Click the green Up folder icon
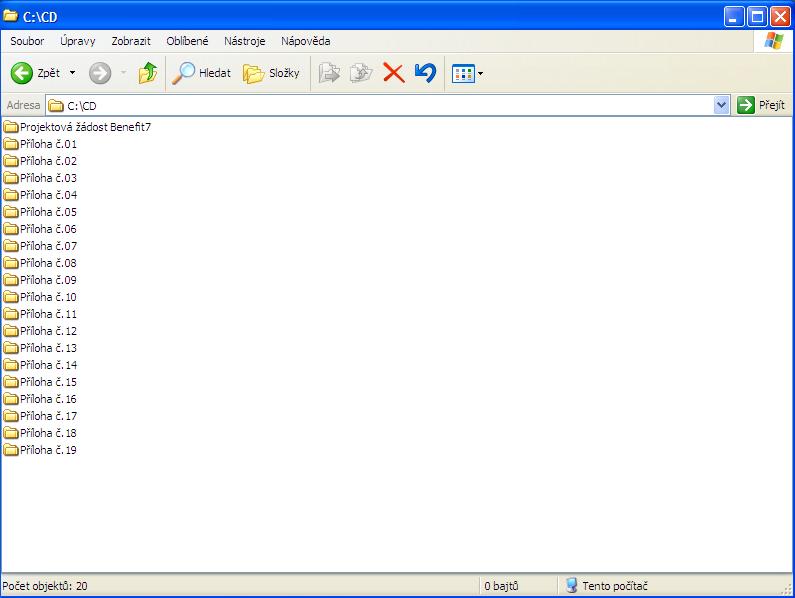 coord(147,73)
